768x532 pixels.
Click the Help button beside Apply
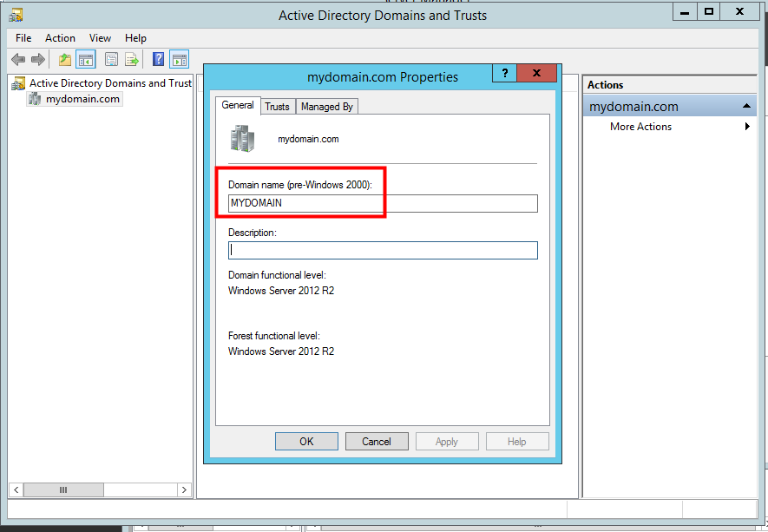517,442
